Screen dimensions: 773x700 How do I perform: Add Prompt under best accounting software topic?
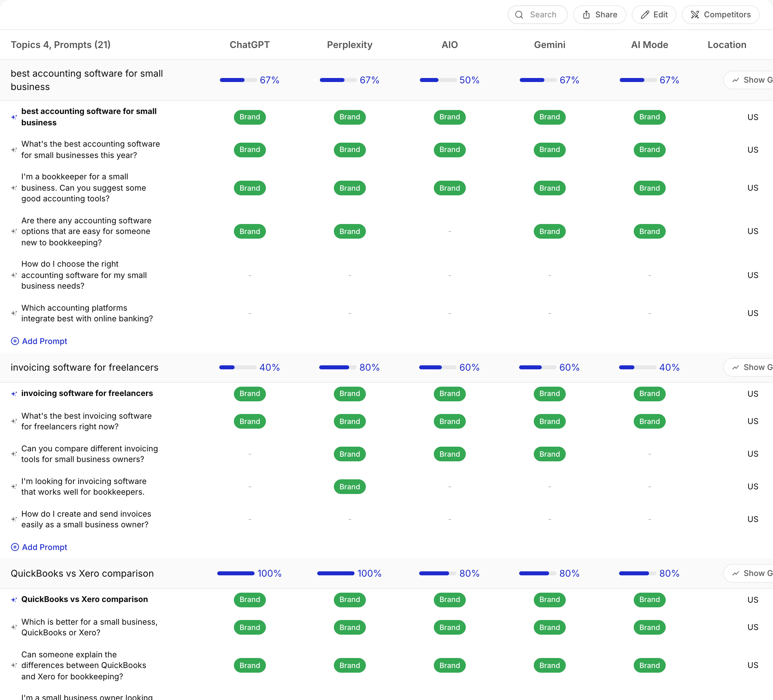pyautogui.click(x=39, y=341)
